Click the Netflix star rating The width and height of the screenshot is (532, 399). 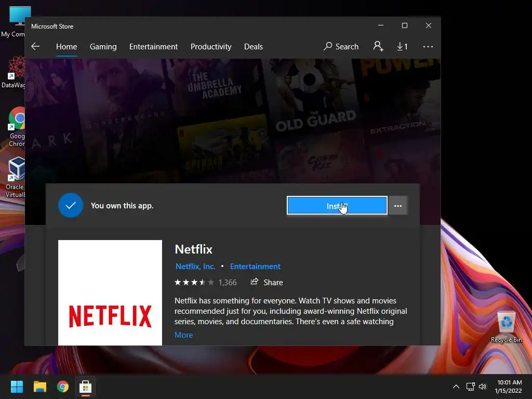(x=194, y=282)
